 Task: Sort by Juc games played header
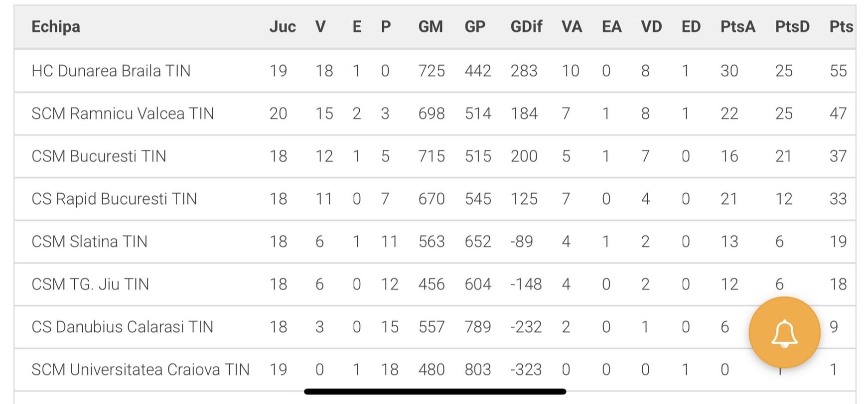tap(283, 26)
